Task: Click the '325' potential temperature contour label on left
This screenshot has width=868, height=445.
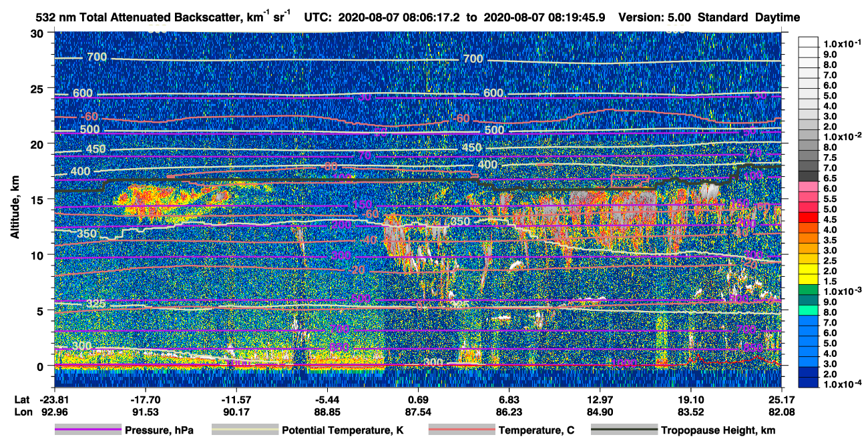Action: point(96,304)
